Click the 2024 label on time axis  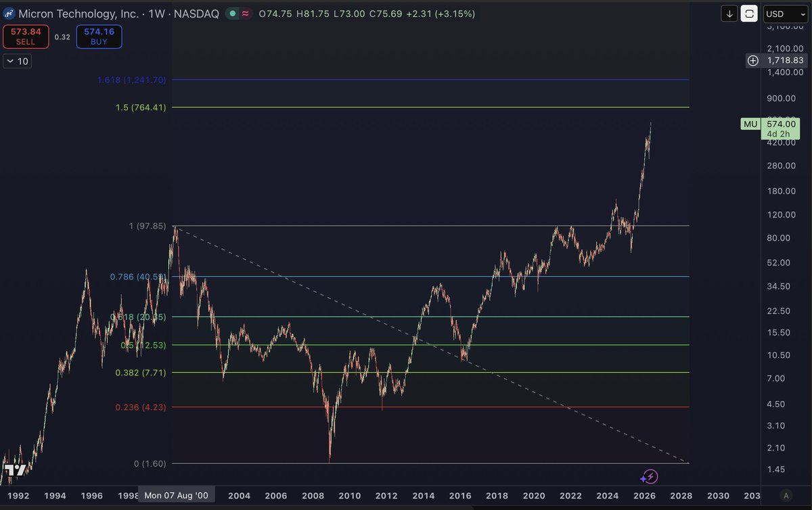click(608, 495)
